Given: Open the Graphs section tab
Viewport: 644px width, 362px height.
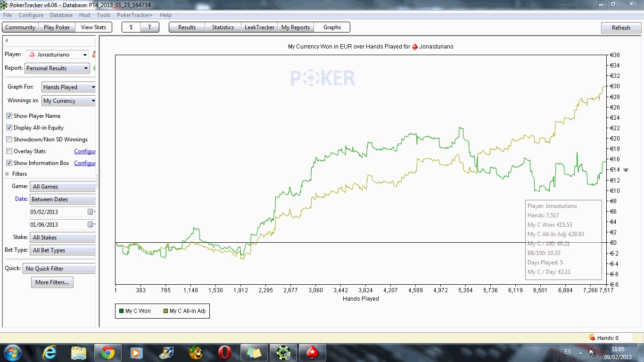Looking at the screenshot, I should click(332, 27).
